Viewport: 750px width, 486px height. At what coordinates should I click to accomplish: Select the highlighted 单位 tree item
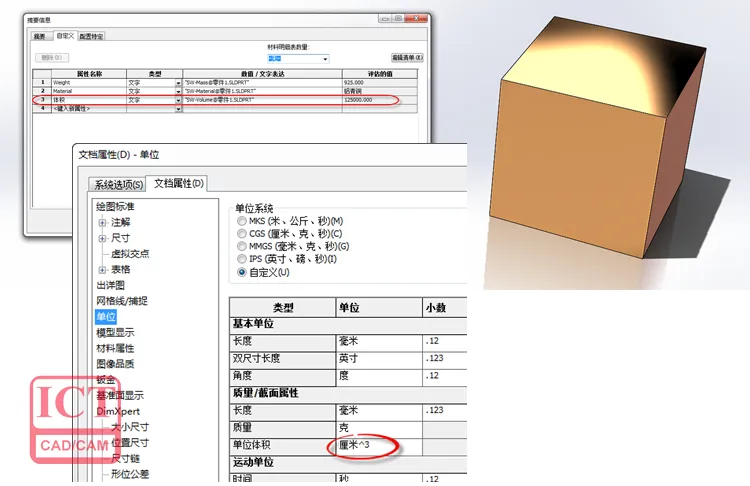point(106,317)
